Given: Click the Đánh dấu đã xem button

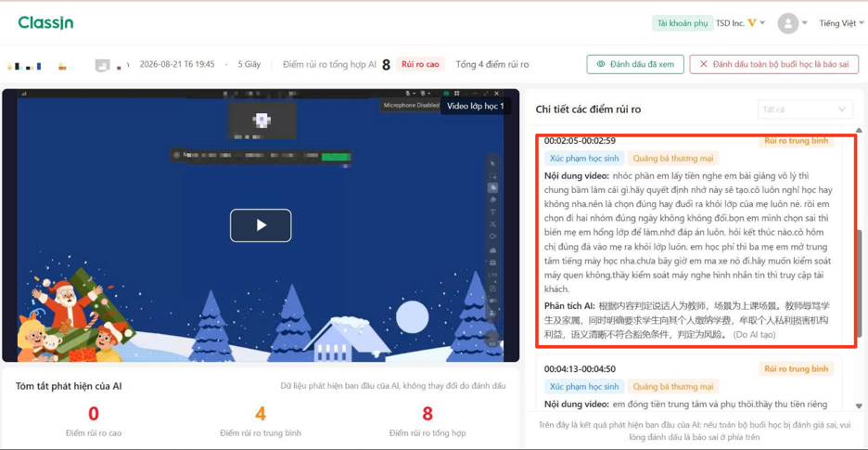Looking at the screenshot, I should coord(635,64).
